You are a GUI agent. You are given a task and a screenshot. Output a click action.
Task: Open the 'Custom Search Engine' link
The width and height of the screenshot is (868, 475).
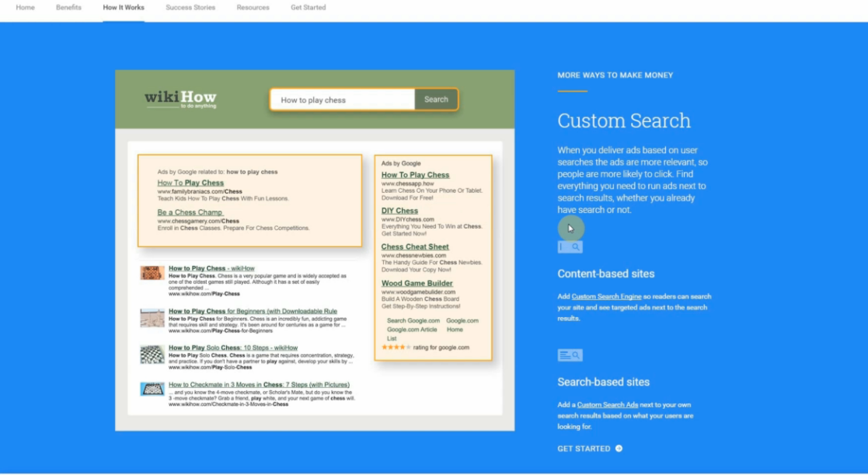pos(606,297)
